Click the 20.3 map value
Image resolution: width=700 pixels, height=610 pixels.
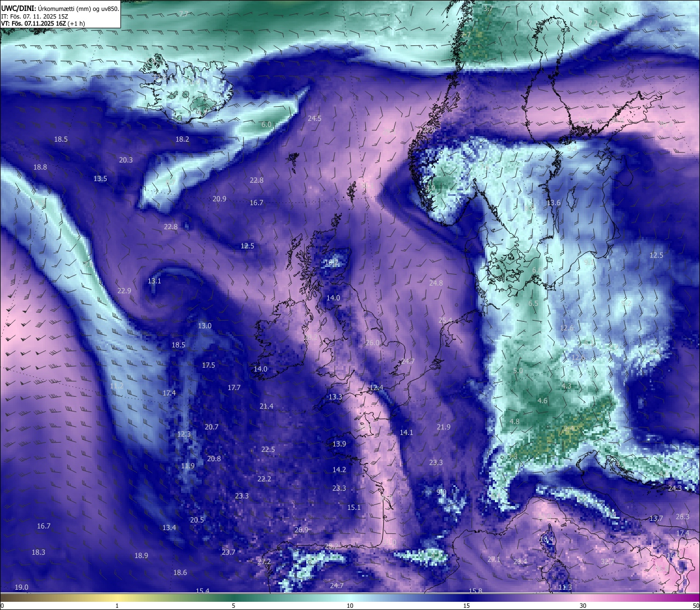coord(126,160)
